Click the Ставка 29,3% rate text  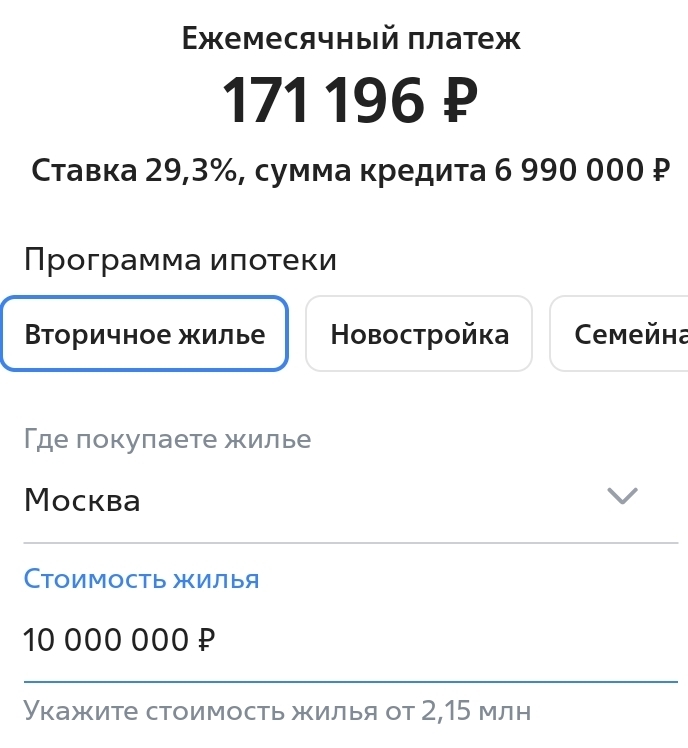click(135, 171)
